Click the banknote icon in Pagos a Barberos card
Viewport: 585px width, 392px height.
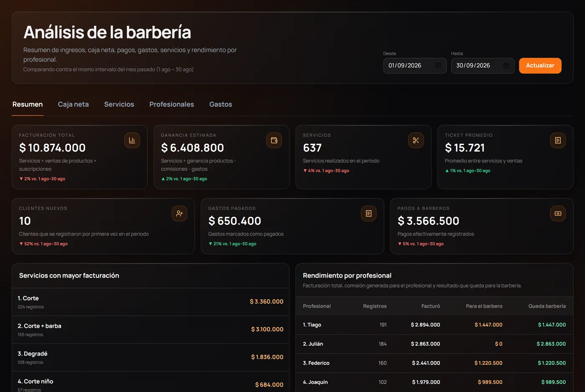click(558, 214)
